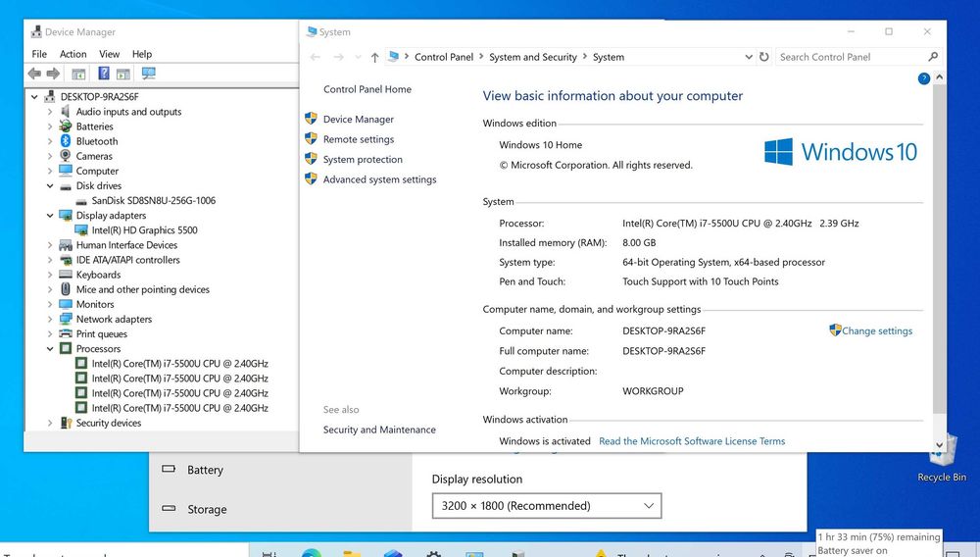The width and height of the screenshot is (980, 557).
Task: Click System and Security in the breadcrumb
Action: (x=533, y=57)
